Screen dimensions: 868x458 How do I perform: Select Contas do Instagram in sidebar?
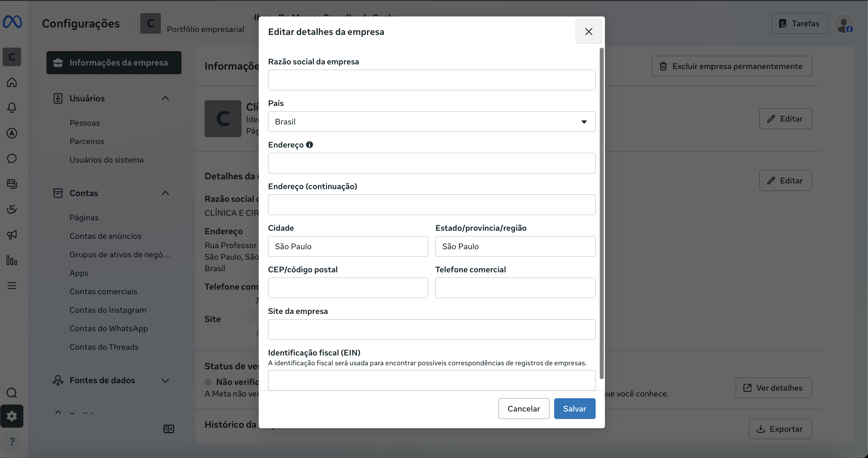(108, 310)
